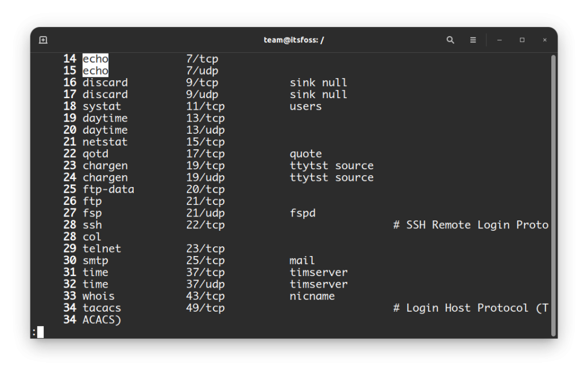Click ttytst source on the 19/tcp row
Screen dimensions: 588x372
[x=331, y=166]
